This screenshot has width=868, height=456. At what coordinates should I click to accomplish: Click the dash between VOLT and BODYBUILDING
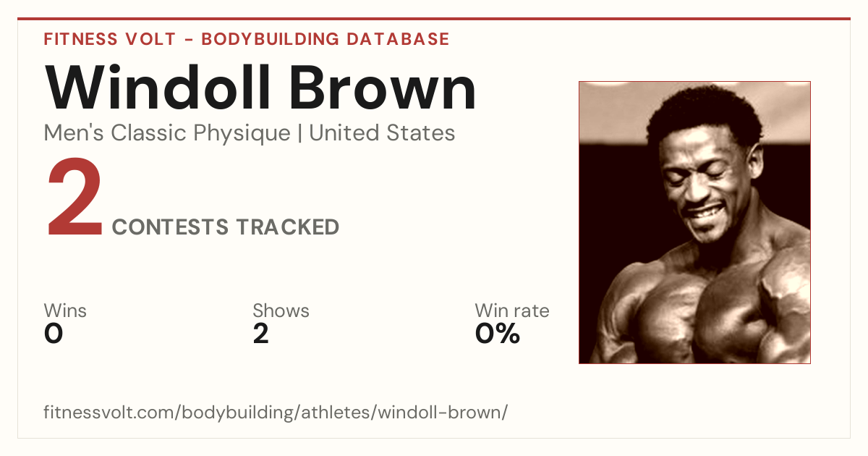[x=189, y=40]
